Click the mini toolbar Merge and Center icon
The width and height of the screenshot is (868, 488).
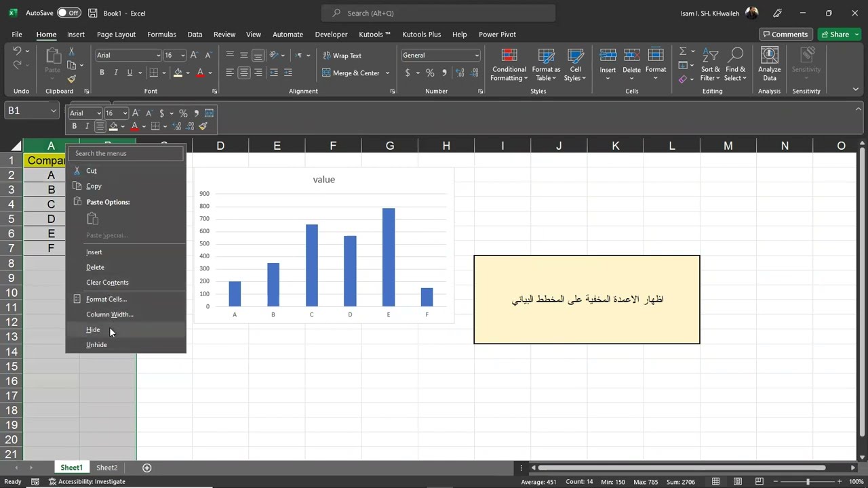tap(209, 113)
